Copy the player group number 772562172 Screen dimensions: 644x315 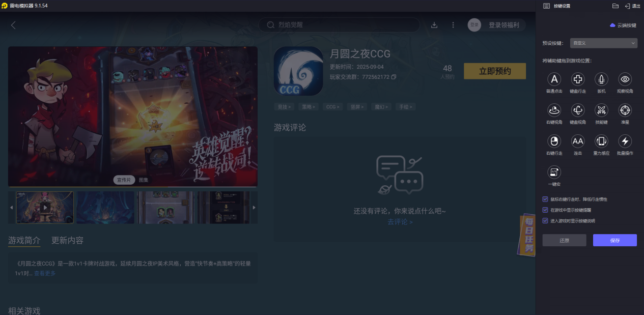tap(394, 77)
